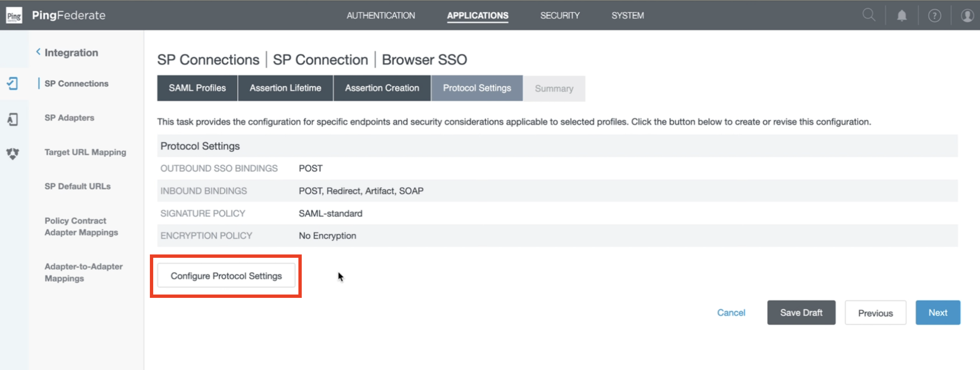The height and width of the screenshot is (370, 980).
Task: Select the third sidebar mapping icon
Action: [x=13, y=153]
